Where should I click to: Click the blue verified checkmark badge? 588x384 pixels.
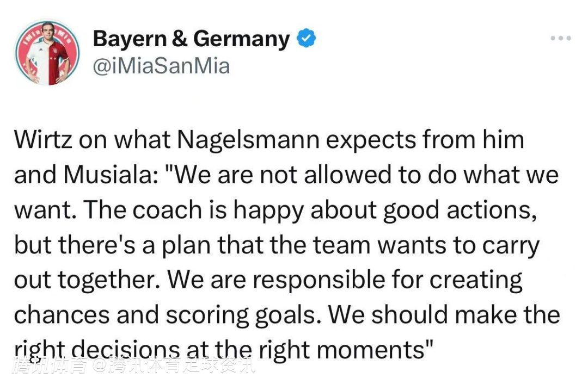point(307,39)
